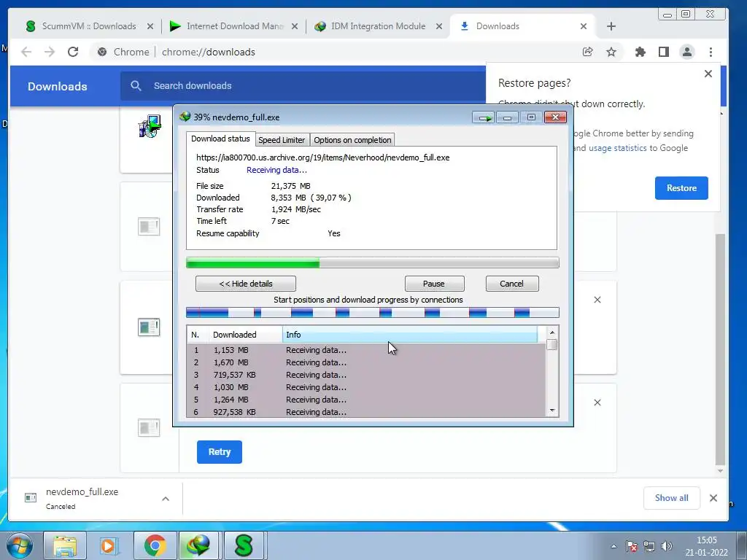Click the Info column header
The width and height of the screenshot is (747, 560).
tap(410, 335)
